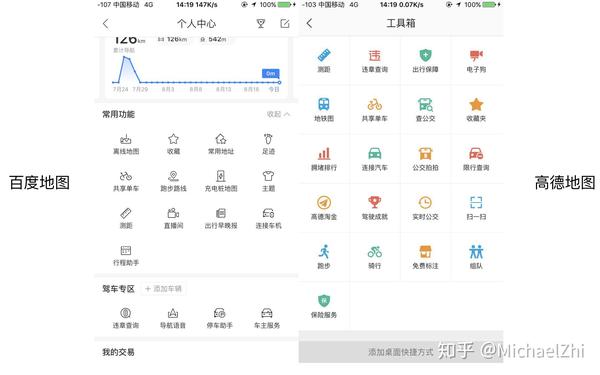Tap trophy icon in 个人中心 header
The width and height of the screenshot is (600, 375).
(261, 24)
